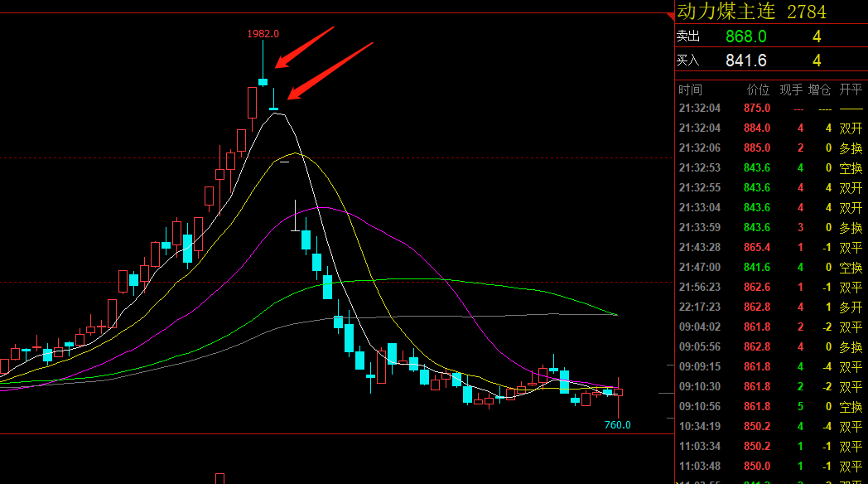Click the 10:34:19 timestamp
868x484 pixels.
tap(700, 427)
